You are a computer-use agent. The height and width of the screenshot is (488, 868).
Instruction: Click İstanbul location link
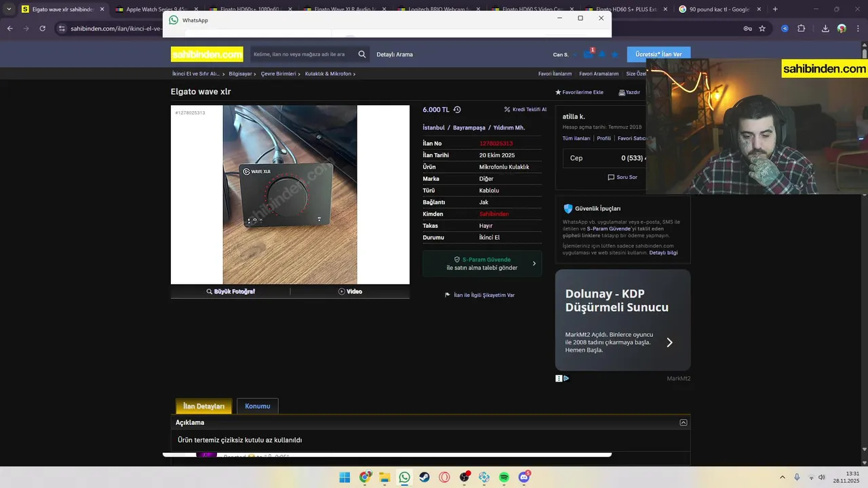pos(433,127)
